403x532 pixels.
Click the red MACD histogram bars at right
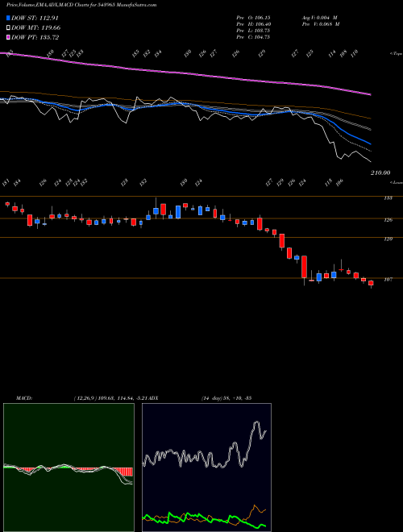(123, 472)
